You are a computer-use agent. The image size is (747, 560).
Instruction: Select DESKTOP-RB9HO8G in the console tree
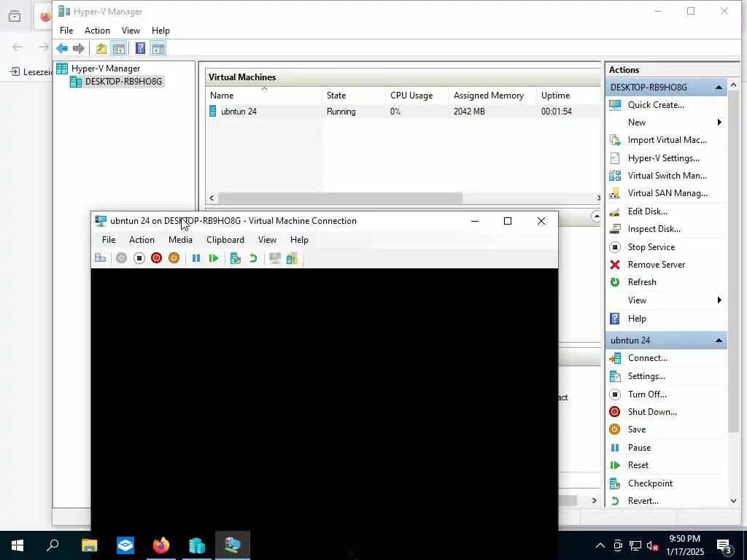tap(123, 82)
